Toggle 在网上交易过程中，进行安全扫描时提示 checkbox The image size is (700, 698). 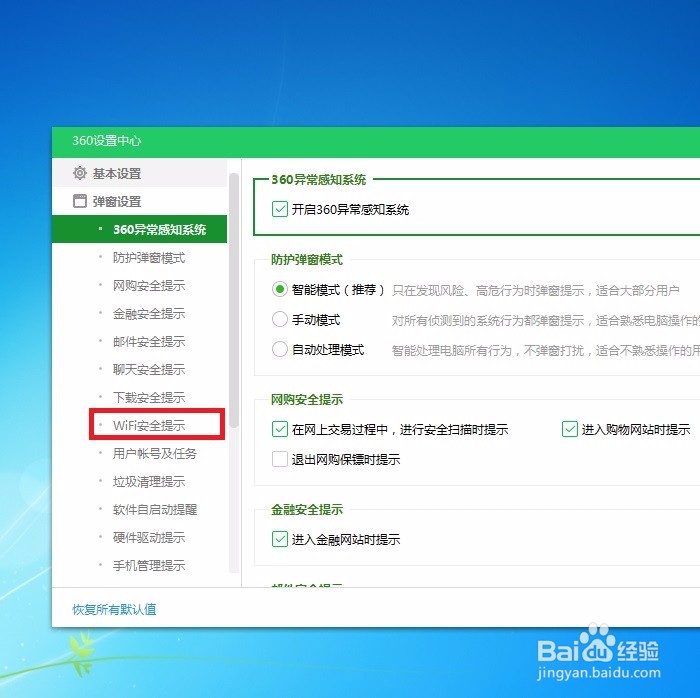pyautogui.click(x=279, y=429)
